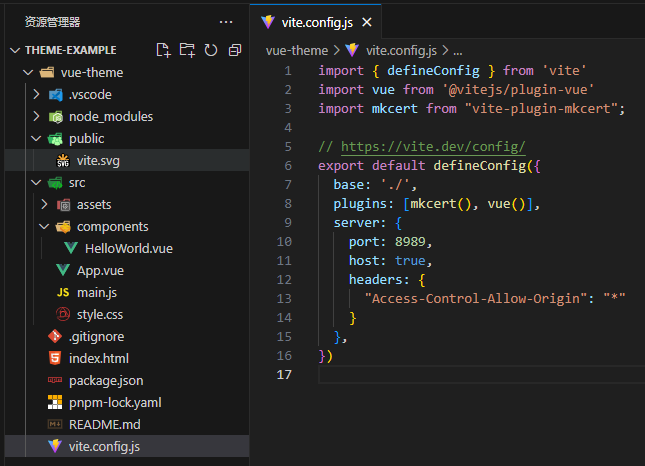Open HelloWorld.vue from the file tree
Viewport: 645px width, 466px height.
[x=129, y=248]
